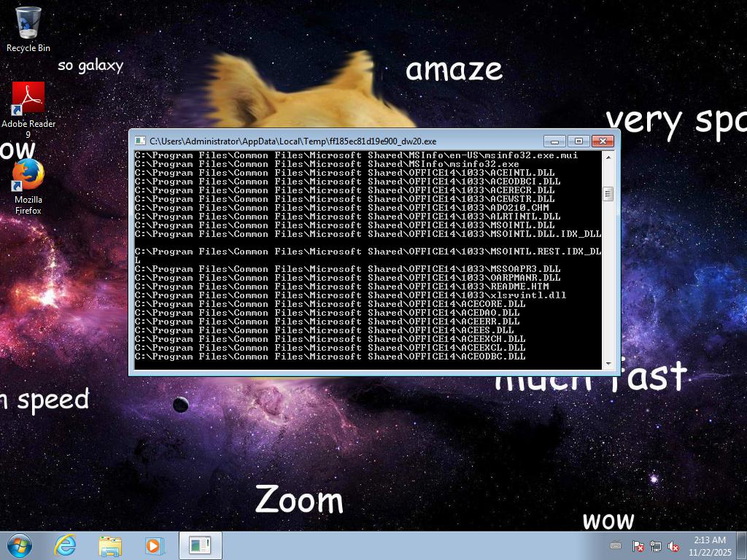Screen dimensions: 747x560
Task: Maximize the dw20.exe console window
Action: pos(578,141)
